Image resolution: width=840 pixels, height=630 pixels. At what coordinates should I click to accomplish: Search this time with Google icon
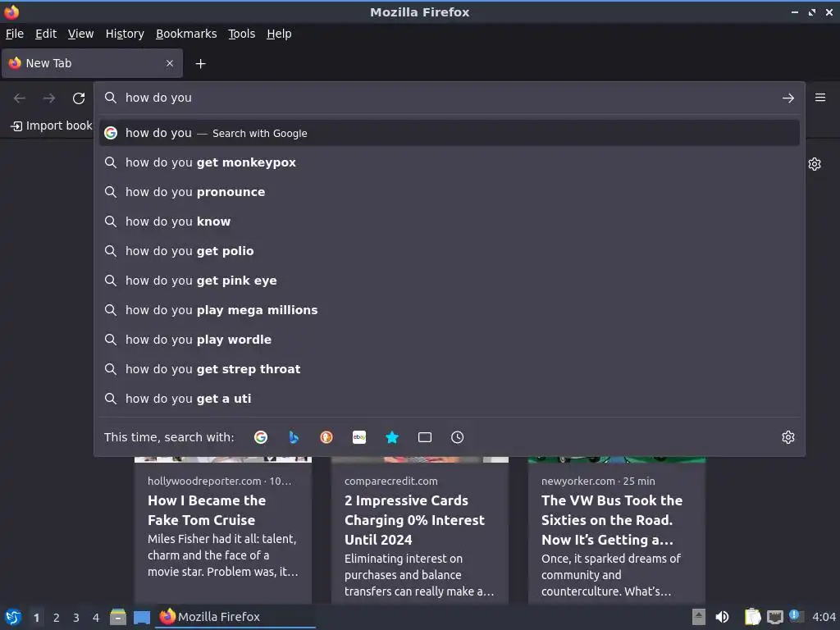(x=260, y=437)
